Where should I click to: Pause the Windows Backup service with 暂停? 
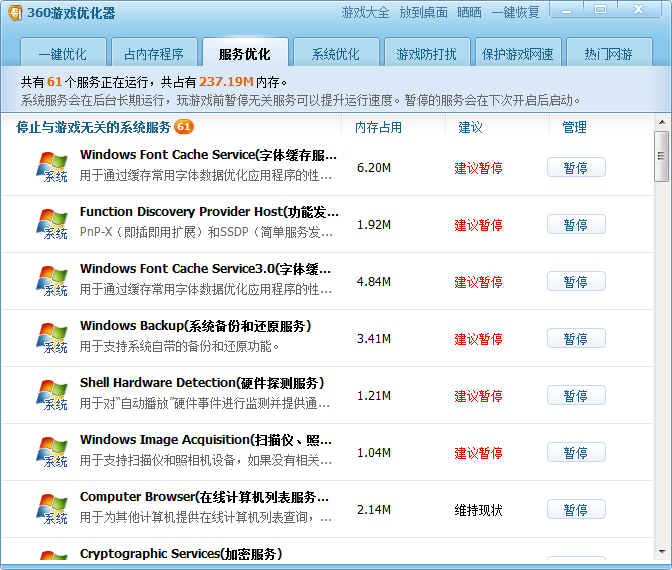coord(576,339)
